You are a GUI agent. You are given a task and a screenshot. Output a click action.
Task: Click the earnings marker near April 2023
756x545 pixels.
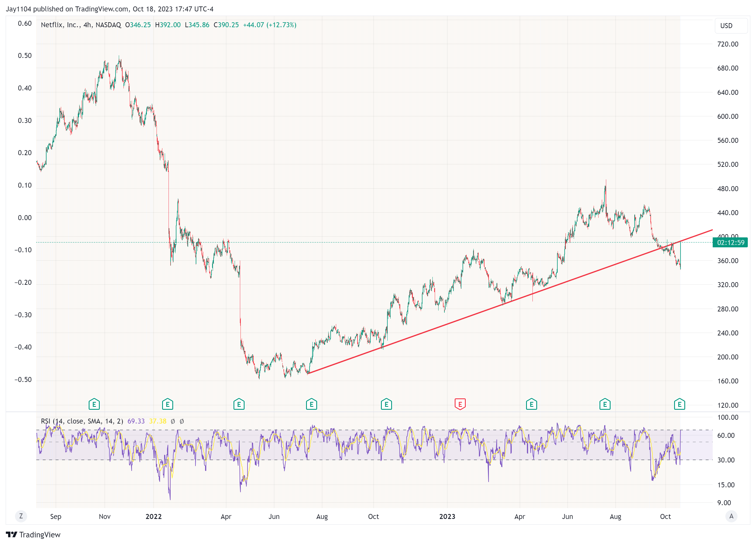[531, 404]
